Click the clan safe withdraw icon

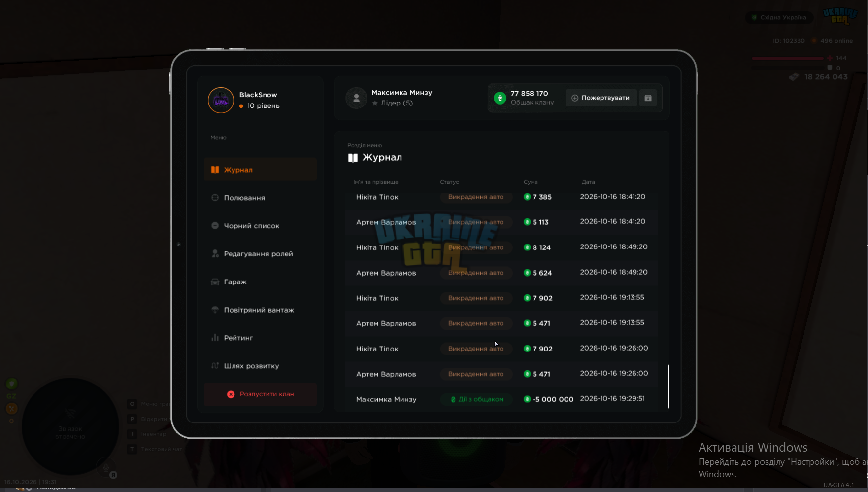[648, 98]
